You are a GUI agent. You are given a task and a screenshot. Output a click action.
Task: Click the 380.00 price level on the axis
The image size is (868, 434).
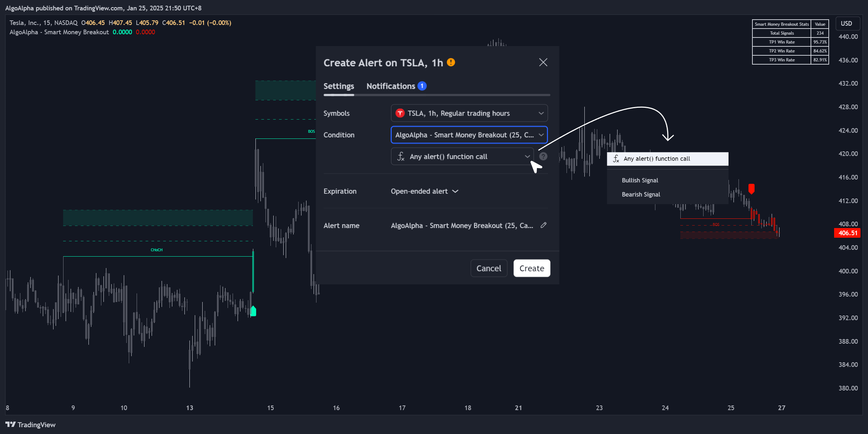(848, 388)
